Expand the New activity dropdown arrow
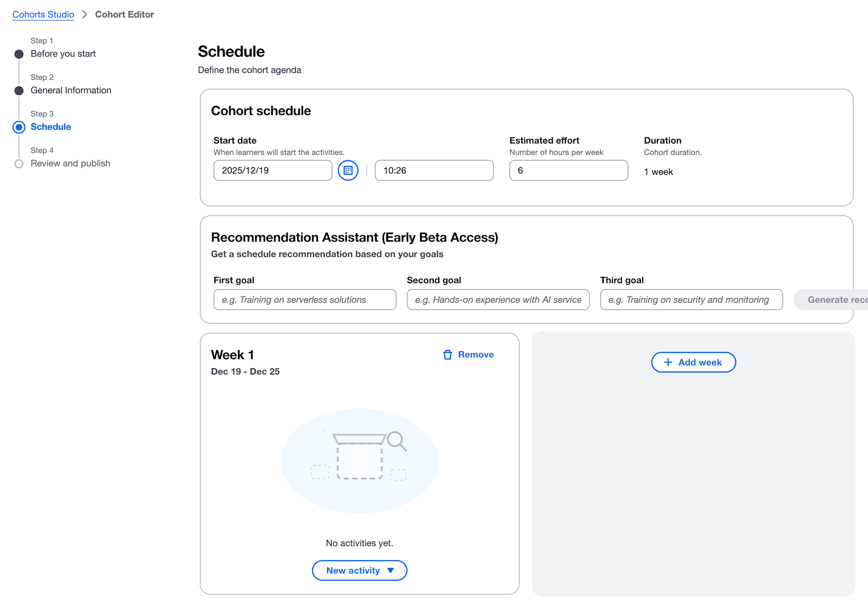This screenshot has height=605, width=868. [x=391, y=571]
